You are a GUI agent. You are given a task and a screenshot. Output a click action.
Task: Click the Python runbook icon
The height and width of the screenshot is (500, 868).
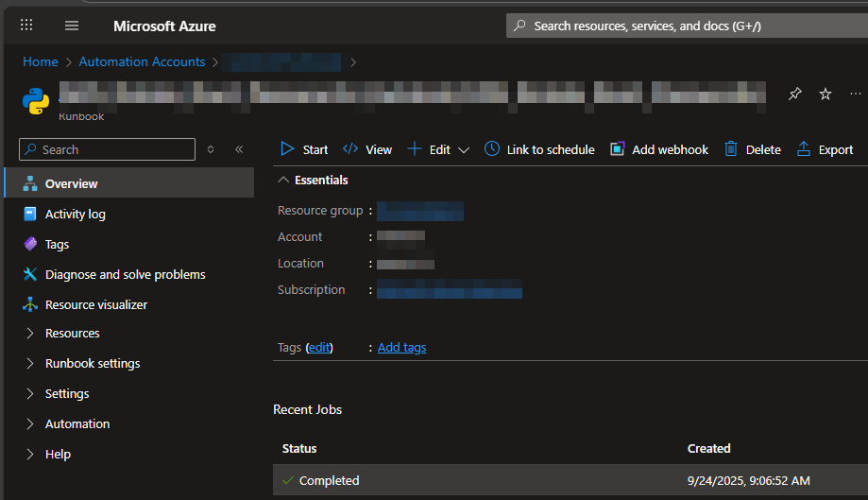(36, 101)
